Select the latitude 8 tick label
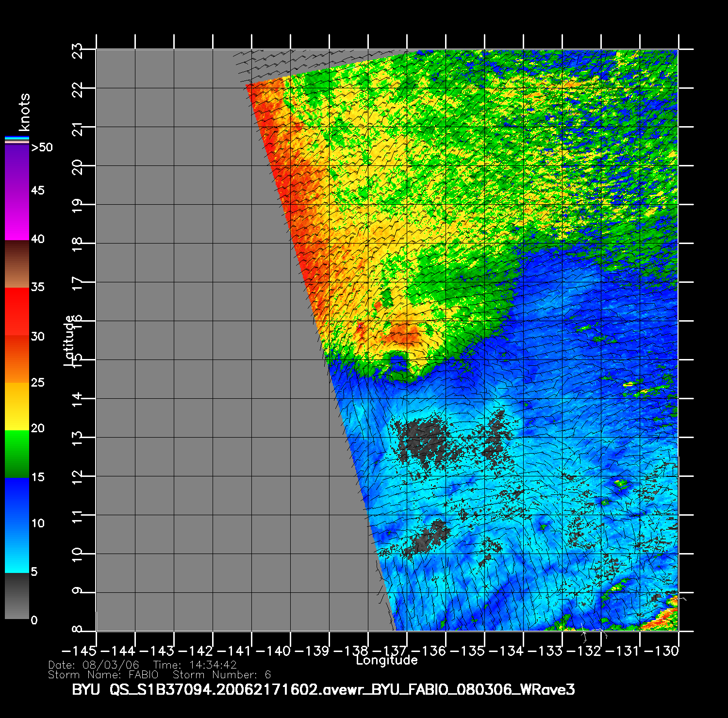The image size is (728, 718). [x=77, y=630]
